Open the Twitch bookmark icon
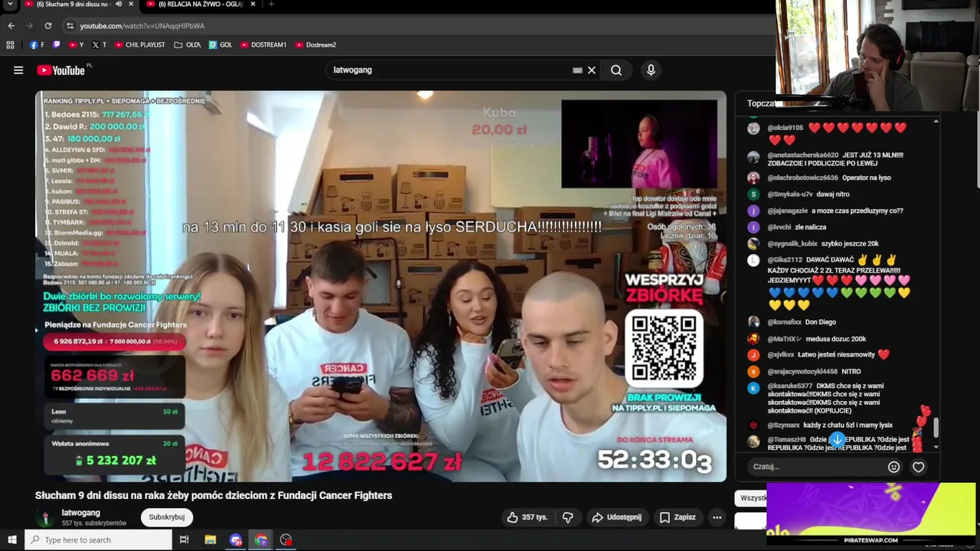 [x=56, y=45]
